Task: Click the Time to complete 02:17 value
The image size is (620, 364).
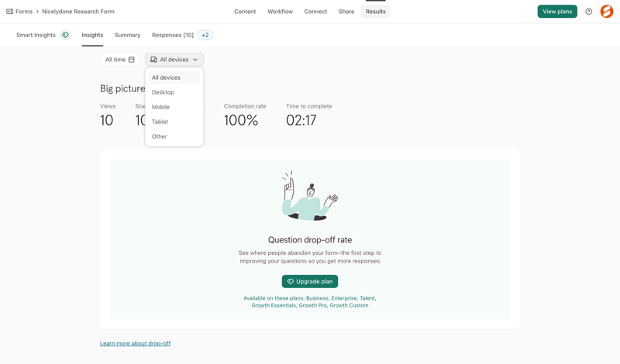Action: tap(301, 120)
